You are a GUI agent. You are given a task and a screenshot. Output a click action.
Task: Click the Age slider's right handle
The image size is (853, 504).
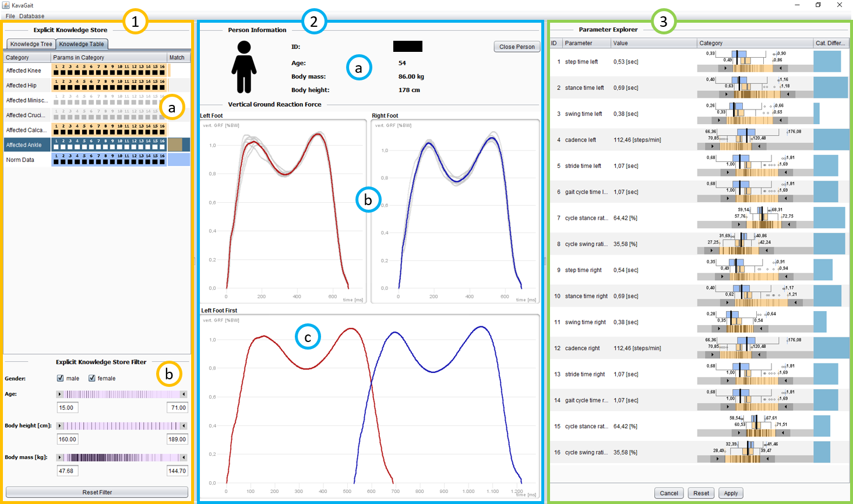184,394
